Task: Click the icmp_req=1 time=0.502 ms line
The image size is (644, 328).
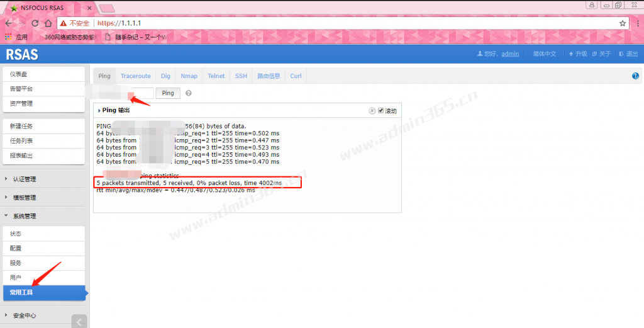Action: [x=187, y=133]
